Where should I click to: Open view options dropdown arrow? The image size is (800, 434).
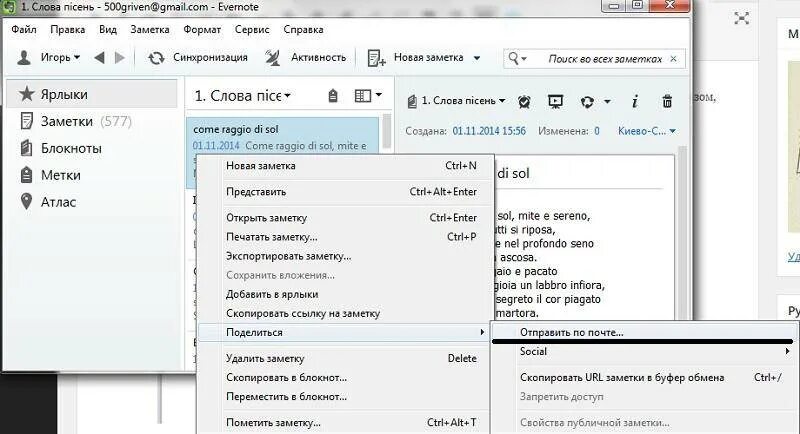tap(379, 95)
